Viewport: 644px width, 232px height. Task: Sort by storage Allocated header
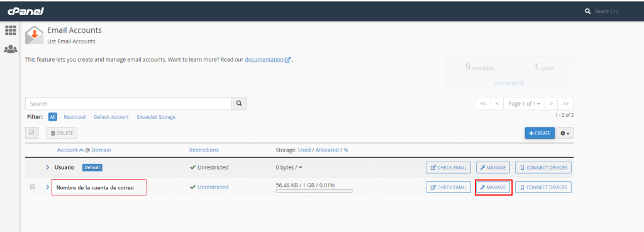(x=327, y=150)
